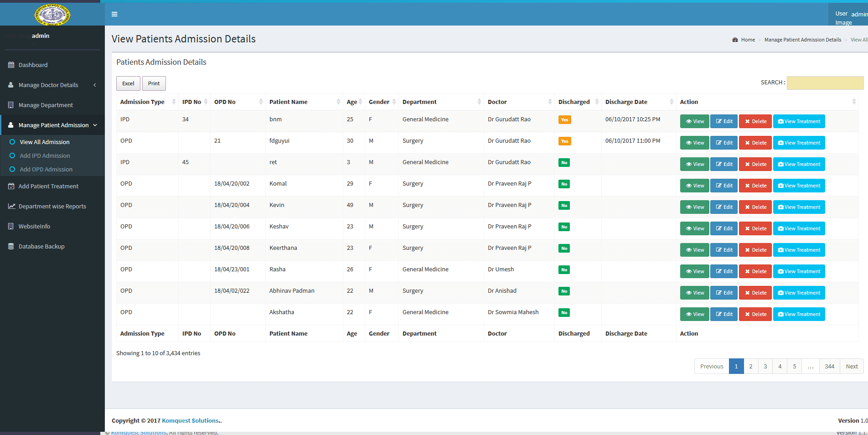Click the SEARCH input field

pyautogui.click(x=825, y=83)
